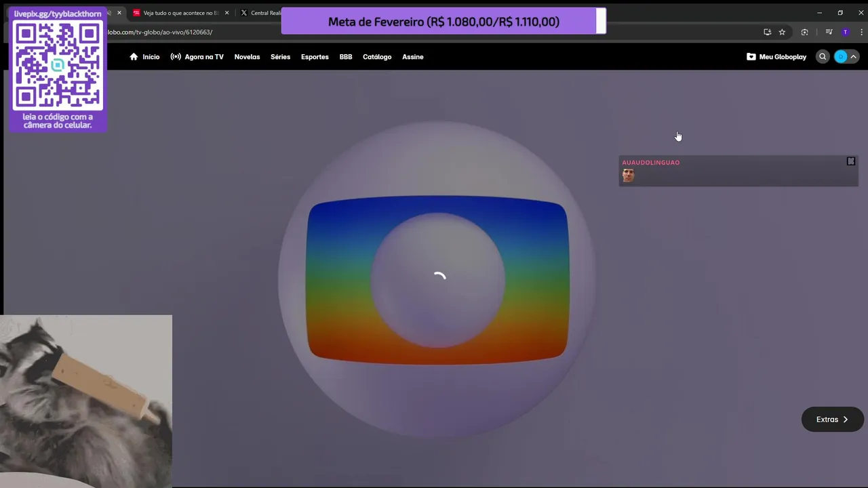Image resolution: width=868 pixels, height=488 pixels.
Task: Click the livepix QR code
Action: tap(58, 66)
